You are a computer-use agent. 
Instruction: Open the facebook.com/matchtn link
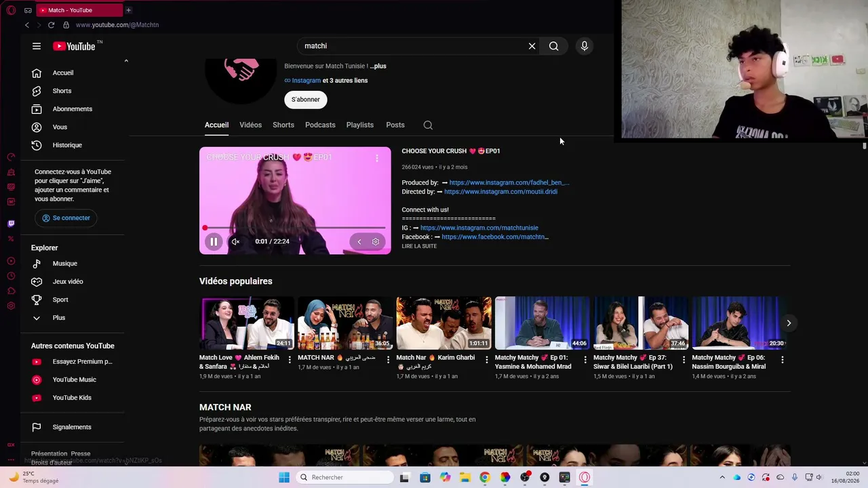click(x=495, y=237)
